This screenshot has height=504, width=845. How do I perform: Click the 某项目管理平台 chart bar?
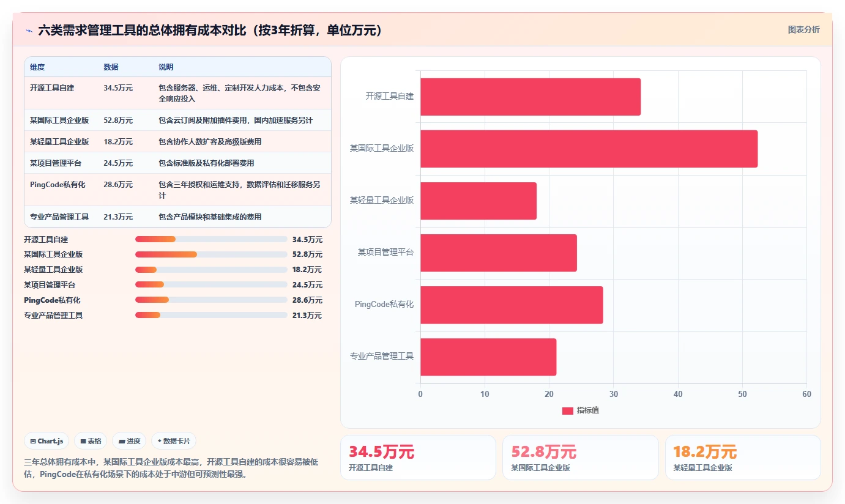click(x=499, y=253)
